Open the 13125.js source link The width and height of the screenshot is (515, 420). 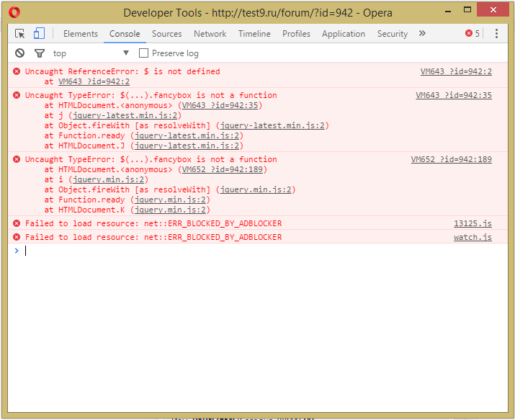coord(473,224)
